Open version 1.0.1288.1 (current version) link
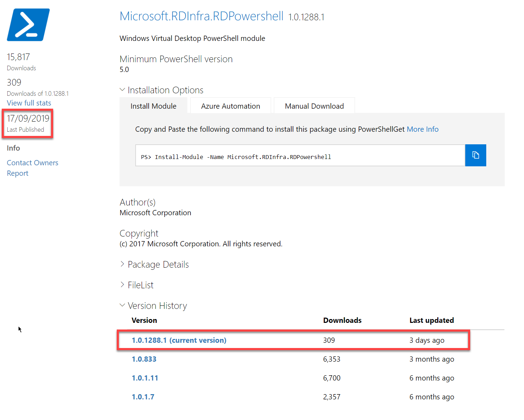524x420 pixels. point(179,340)
